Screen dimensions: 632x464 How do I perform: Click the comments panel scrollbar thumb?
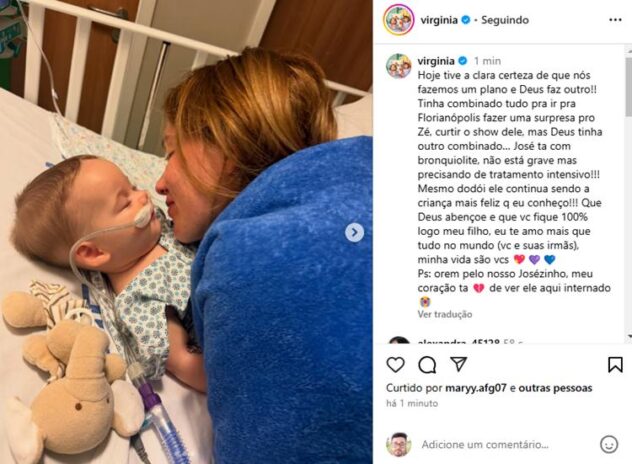tap(628, 87)
